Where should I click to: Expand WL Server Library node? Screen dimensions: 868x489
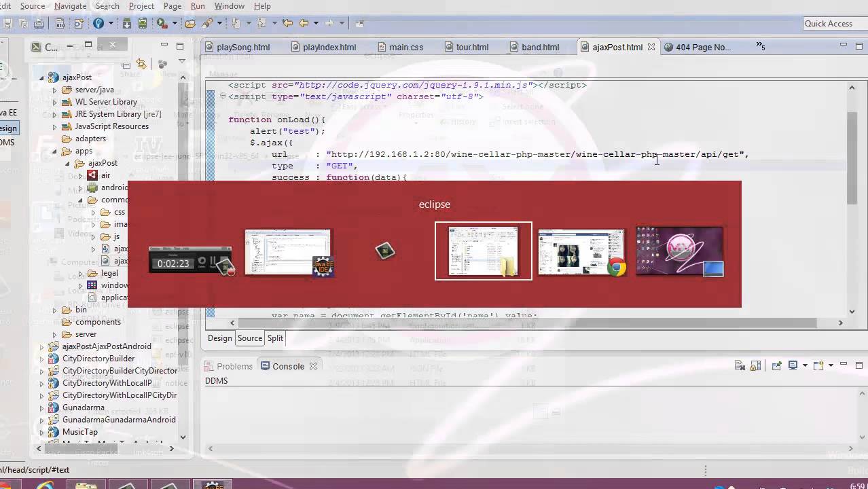(x=54, y=102)
